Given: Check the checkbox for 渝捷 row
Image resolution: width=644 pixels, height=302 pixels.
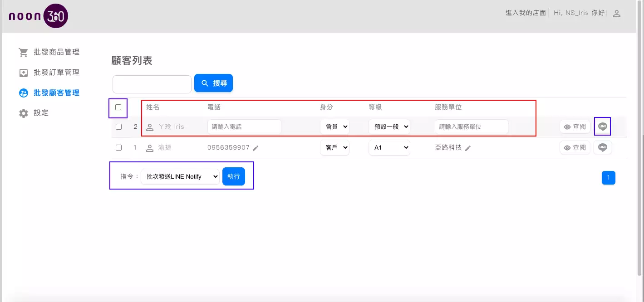Looking at the screenshot, I should pyautogui.click(x=118, y=147).
